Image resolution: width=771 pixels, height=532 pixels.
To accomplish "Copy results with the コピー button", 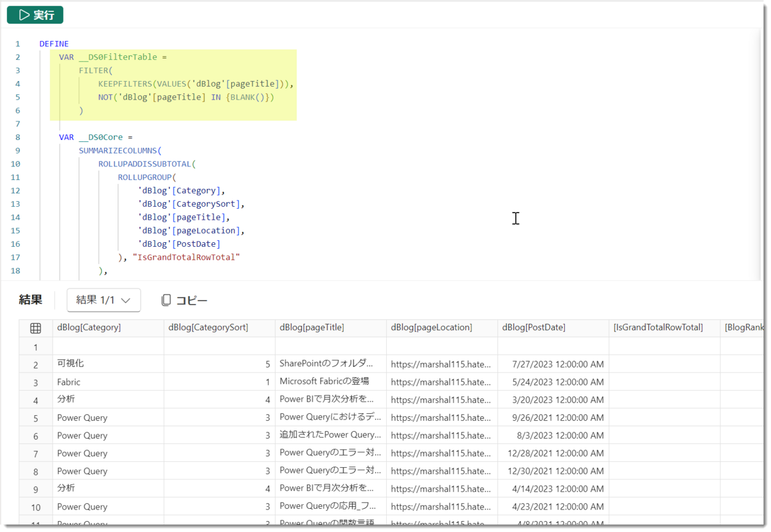I will tap(184, 300).
